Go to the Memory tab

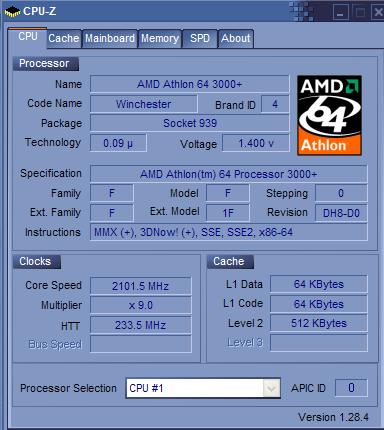[160, 39]
